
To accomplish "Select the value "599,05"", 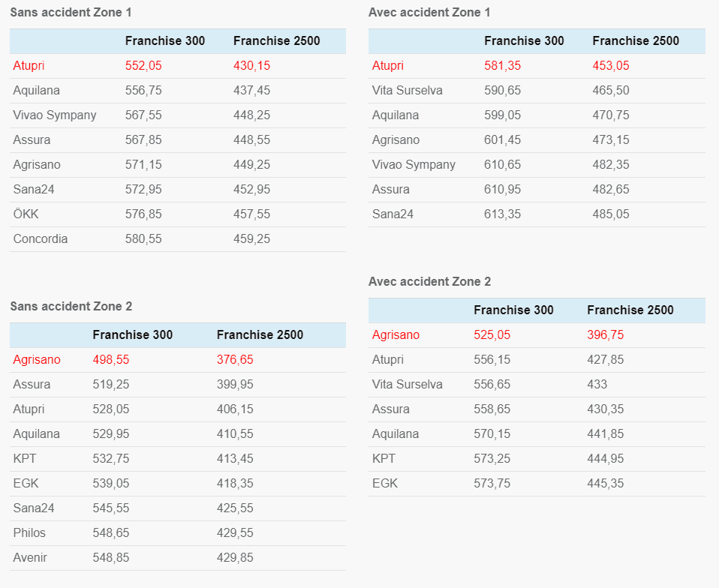I will [x=503, y=115].
